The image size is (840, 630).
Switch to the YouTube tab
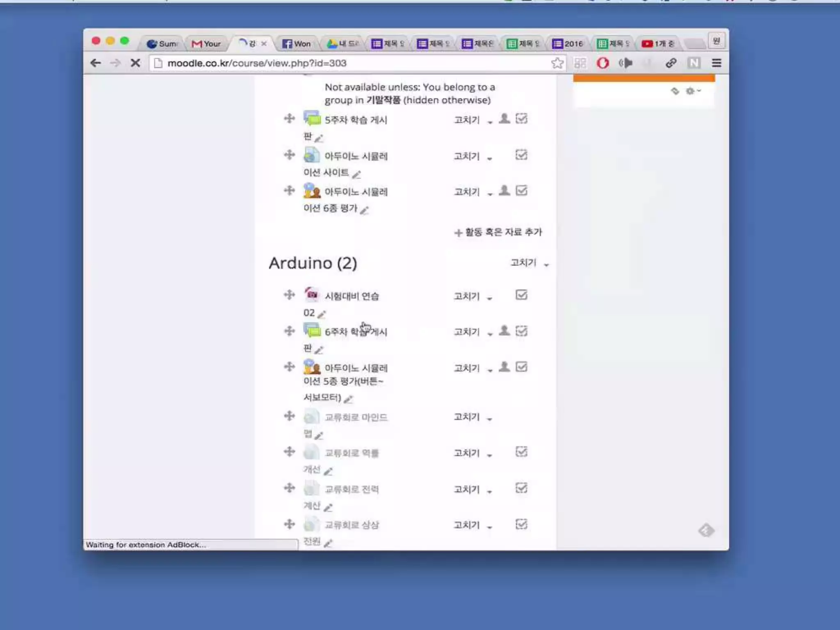tap(658, 44)
